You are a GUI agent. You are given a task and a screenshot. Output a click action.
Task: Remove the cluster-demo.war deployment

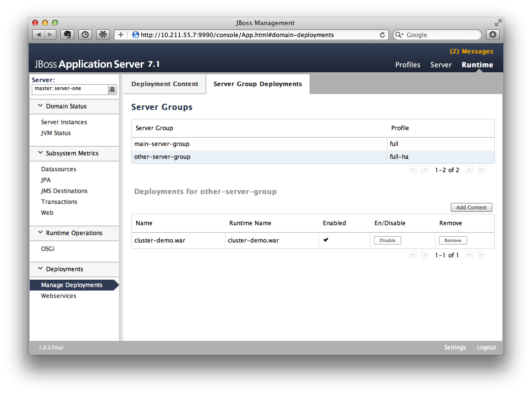(x=452, y=240)
